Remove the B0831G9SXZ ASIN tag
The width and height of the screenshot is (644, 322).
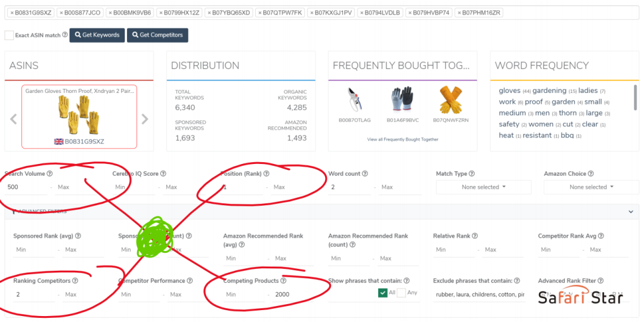coord(12,13)
